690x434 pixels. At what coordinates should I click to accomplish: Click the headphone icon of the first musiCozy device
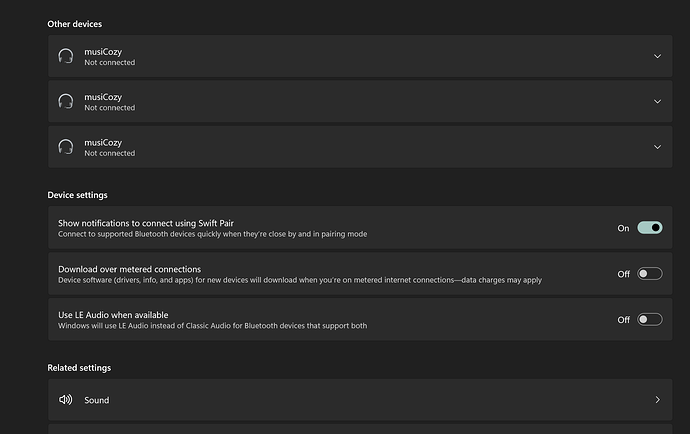66,56
